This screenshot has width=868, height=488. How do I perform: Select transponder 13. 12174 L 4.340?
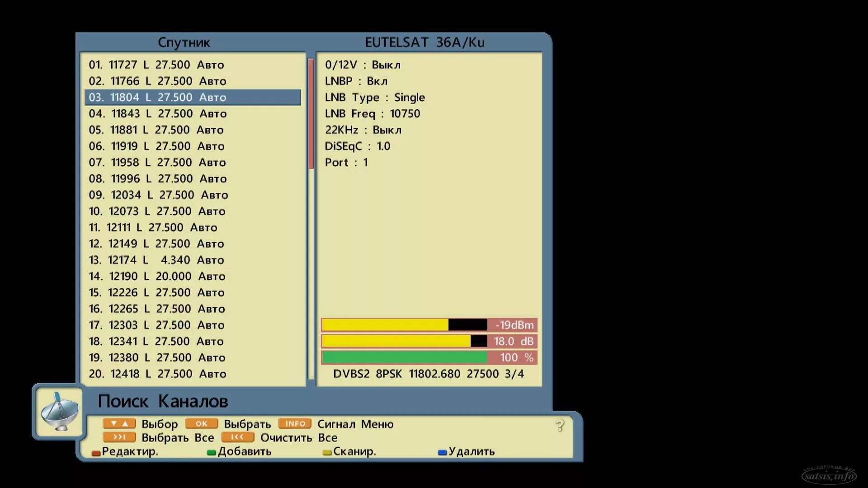156,260
